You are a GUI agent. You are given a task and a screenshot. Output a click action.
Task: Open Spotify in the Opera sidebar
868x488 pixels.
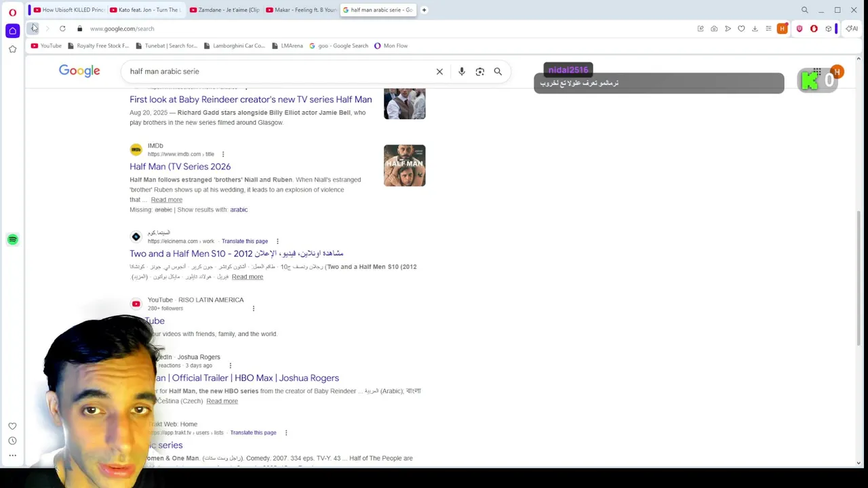[12, 239]
